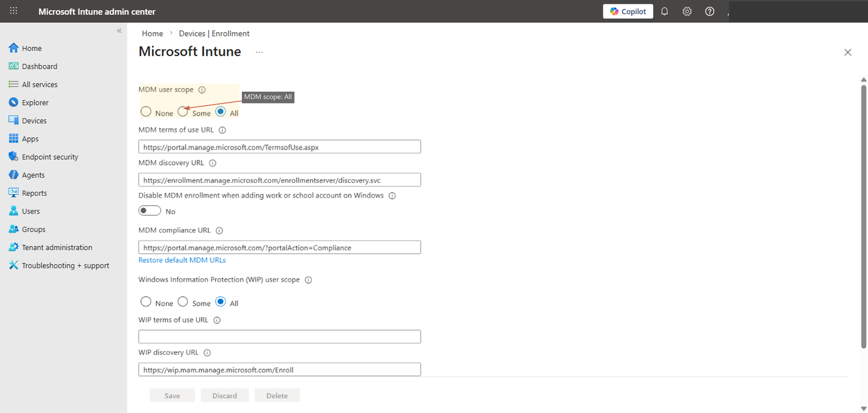Click Restore default MDM URLs
Viewport: 868px width, 413px height.
pos(182,260)
